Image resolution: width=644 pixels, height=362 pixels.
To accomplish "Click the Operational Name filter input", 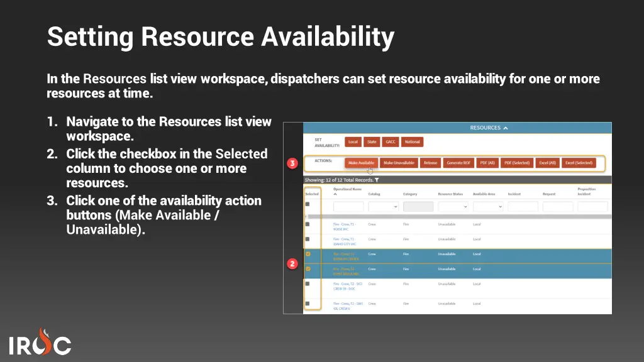I will (x=348, y=206).
